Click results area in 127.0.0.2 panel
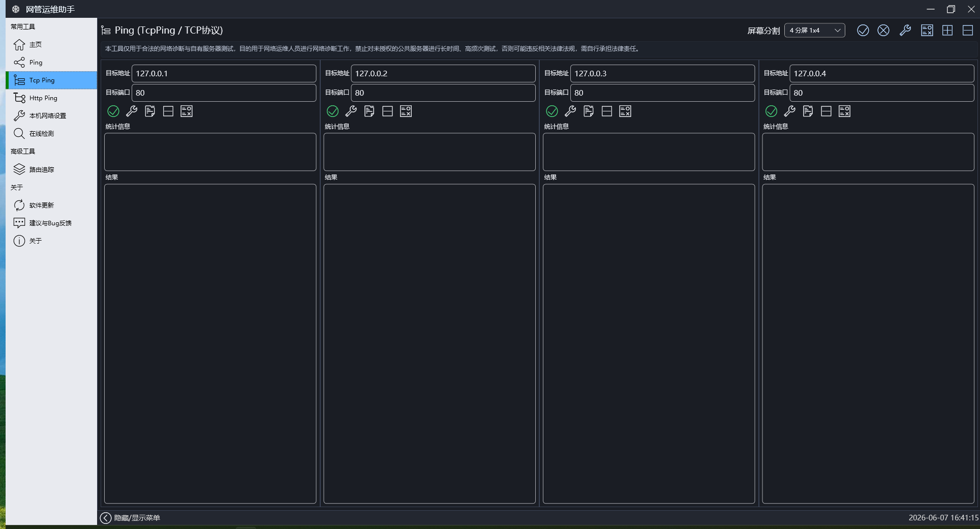This screenshot has width=980, height=529. [430, 344]
